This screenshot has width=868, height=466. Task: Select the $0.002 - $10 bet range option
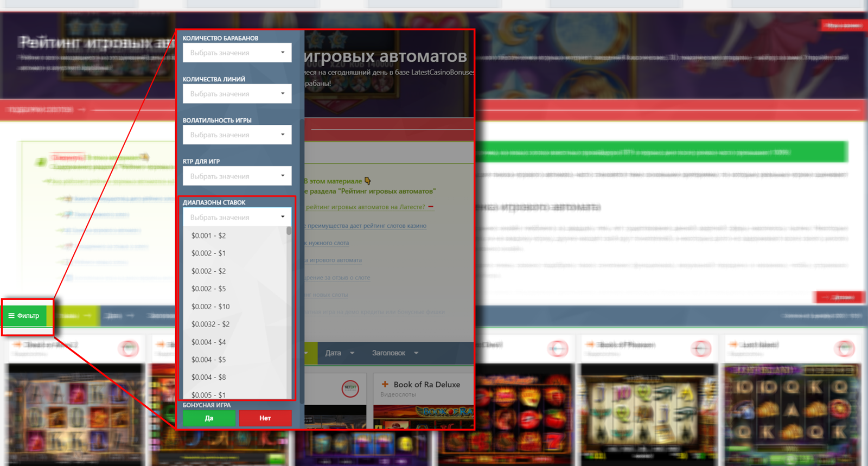210,307
